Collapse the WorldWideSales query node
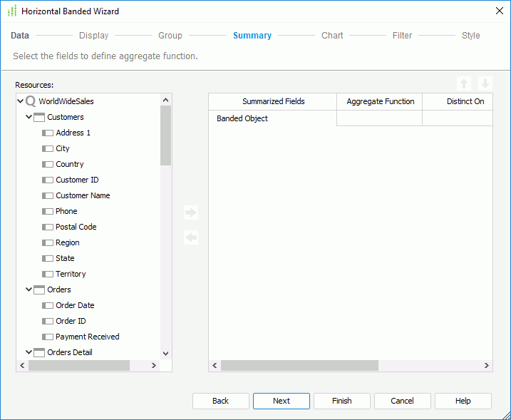This screenshot has width=511, height=420. click(20, 101)
